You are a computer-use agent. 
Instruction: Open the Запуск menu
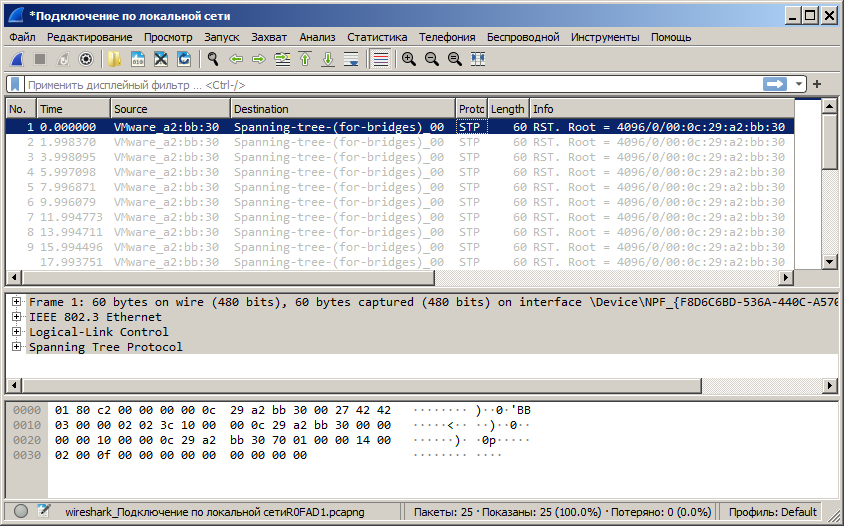[221, 37]
